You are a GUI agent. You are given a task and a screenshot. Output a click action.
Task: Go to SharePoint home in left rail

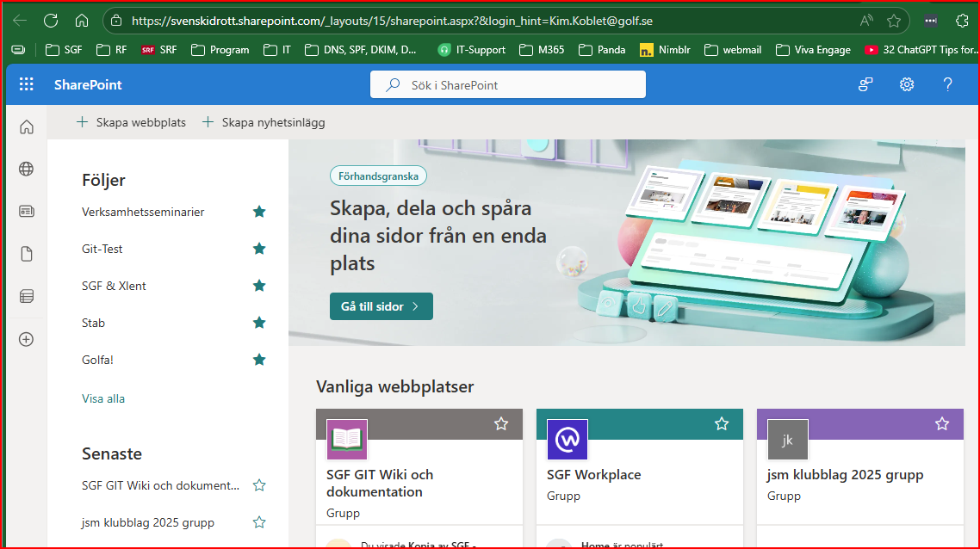tap(26, 127)
